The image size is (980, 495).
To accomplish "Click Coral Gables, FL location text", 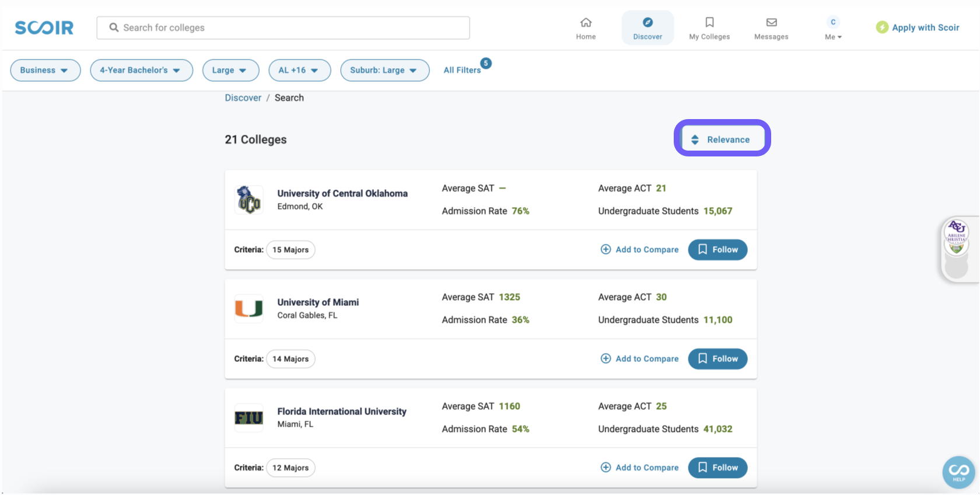I will pos(307,315).
